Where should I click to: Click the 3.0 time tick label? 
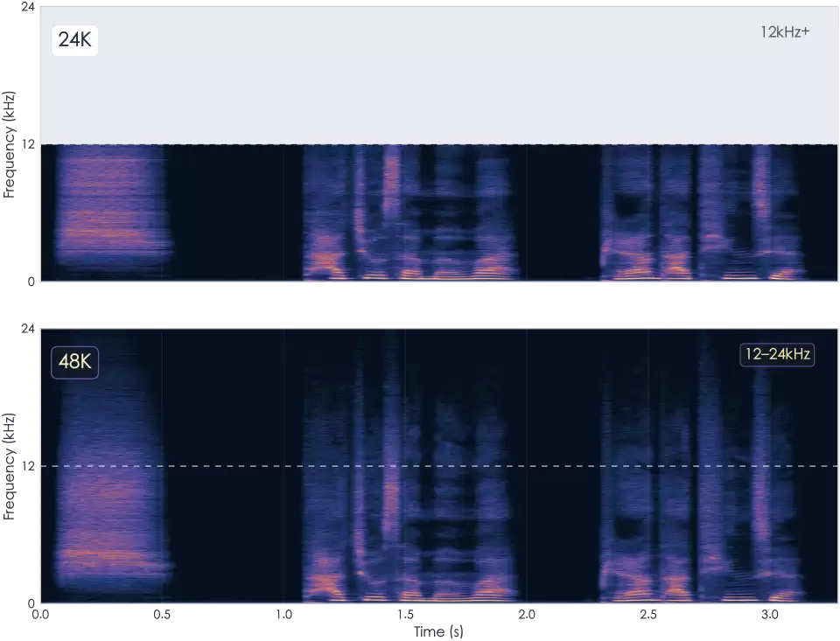coord(770,615)
